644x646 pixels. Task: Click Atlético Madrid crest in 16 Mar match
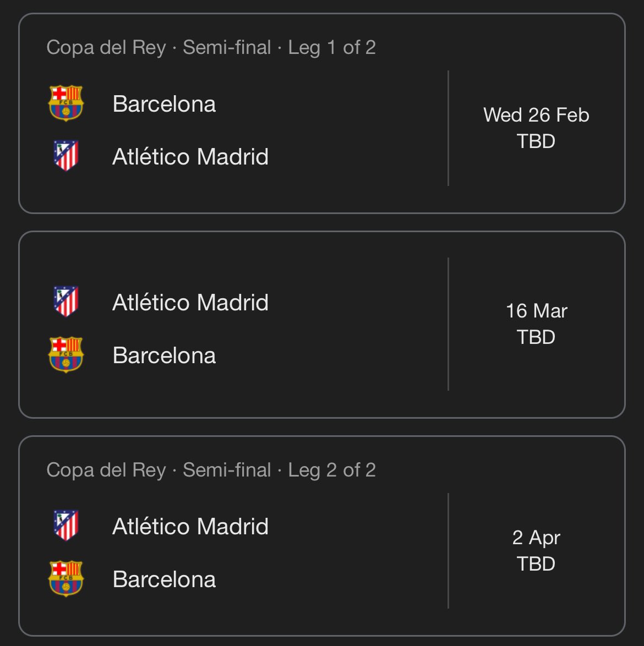pyautogui.click(x=66, y=301)
